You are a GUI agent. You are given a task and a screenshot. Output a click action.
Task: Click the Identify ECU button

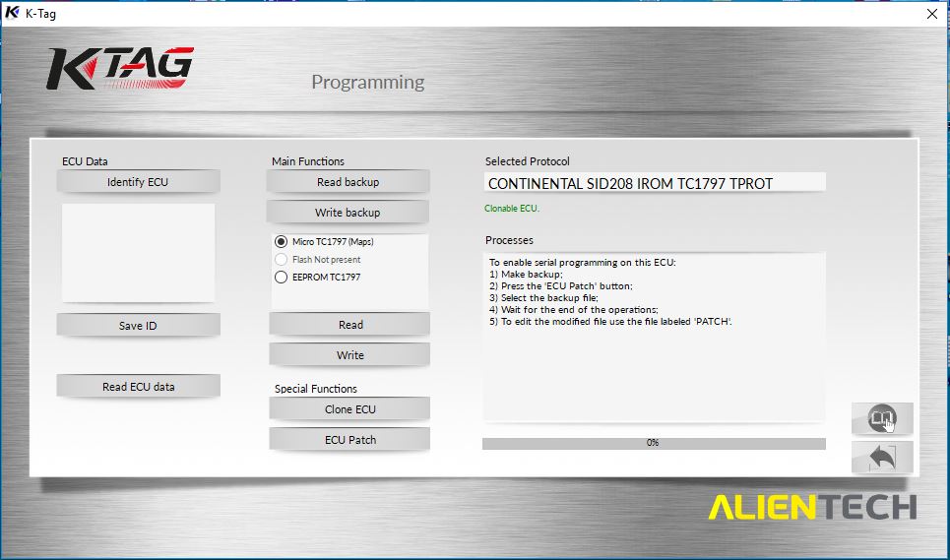click(x=138, y=182)
